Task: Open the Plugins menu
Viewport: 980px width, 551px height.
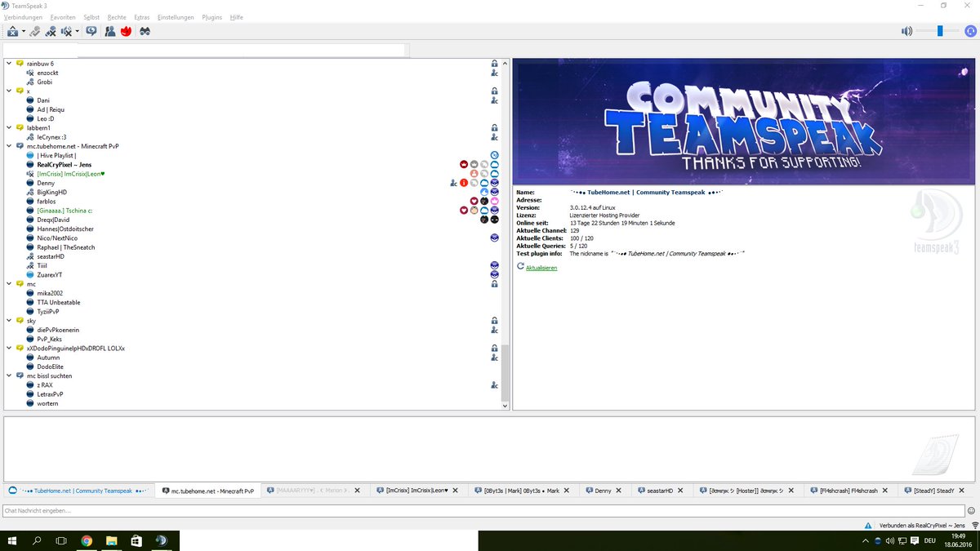Action: tap(212, 17)
